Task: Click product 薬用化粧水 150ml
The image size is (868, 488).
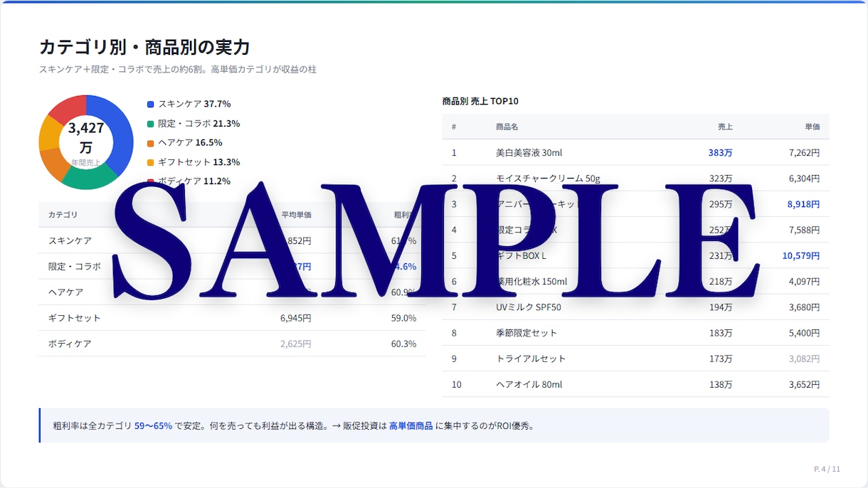Action: tap(531, 282)
